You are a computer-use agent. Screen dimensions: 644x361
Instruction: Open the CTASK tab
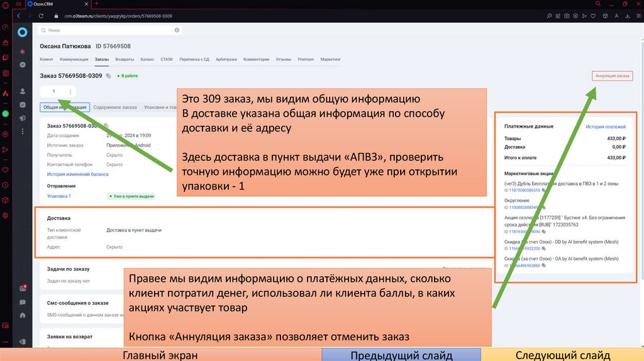tap(166, 59)
